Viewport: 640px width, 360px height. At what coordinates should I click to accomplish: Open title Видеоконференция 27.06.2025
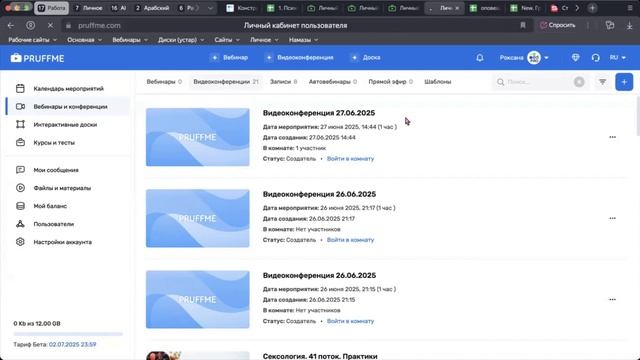point(319,113)
